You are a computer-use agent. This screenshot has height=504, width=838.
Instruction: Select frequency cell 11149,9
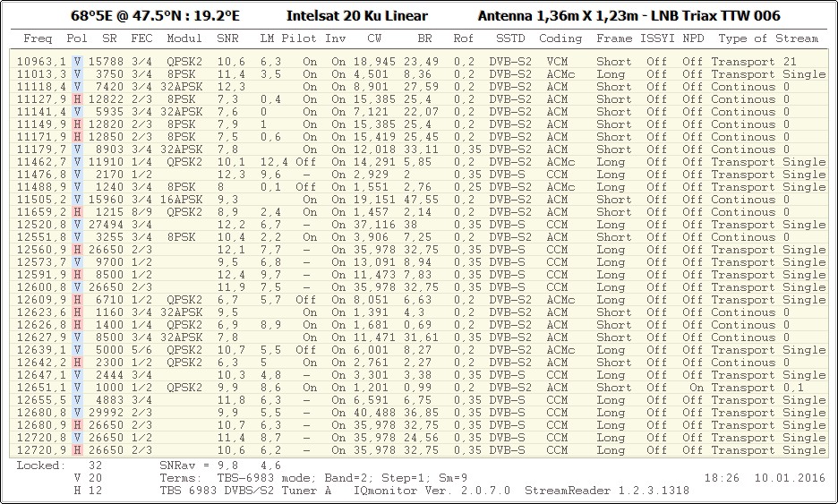coord(41,124)
